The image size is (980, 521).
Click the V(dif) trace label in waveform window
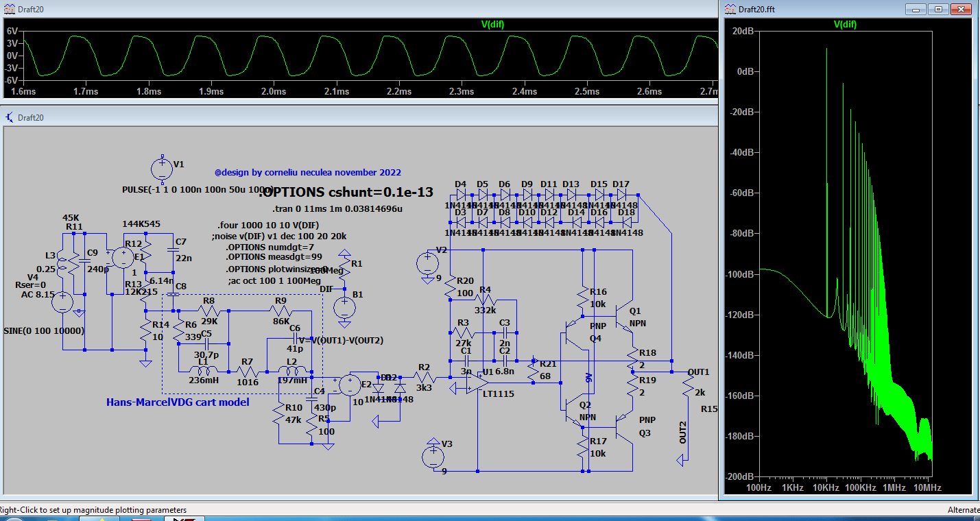[493, 24]
